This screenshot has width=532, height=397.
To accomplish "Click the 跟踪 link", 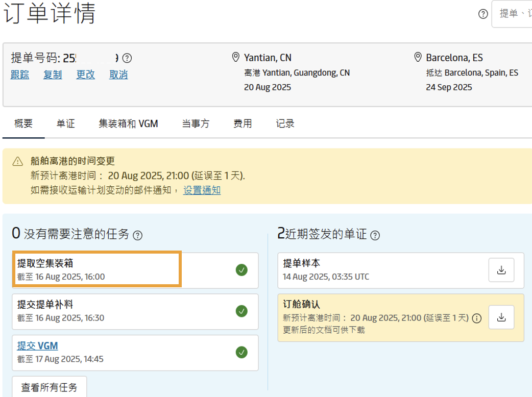I will coord(20,75).
